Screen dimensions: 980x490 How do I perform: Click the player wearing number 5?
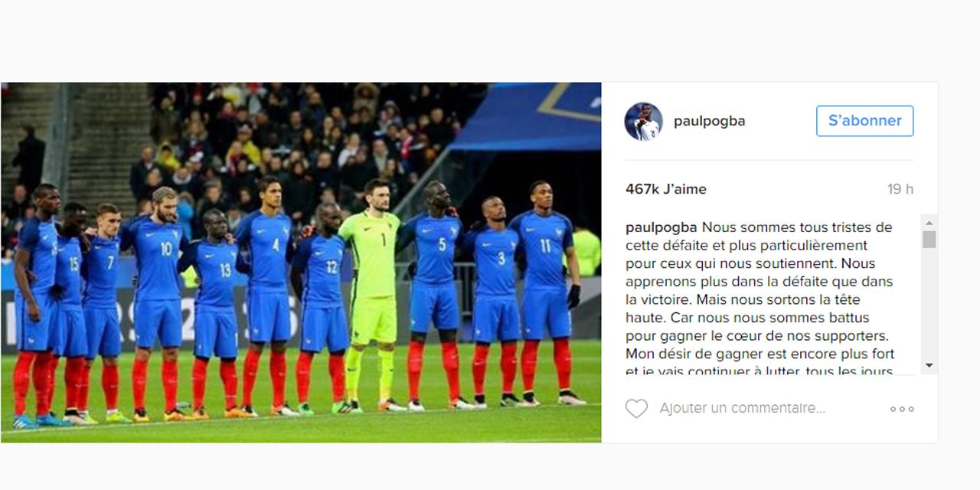[436, 295]
